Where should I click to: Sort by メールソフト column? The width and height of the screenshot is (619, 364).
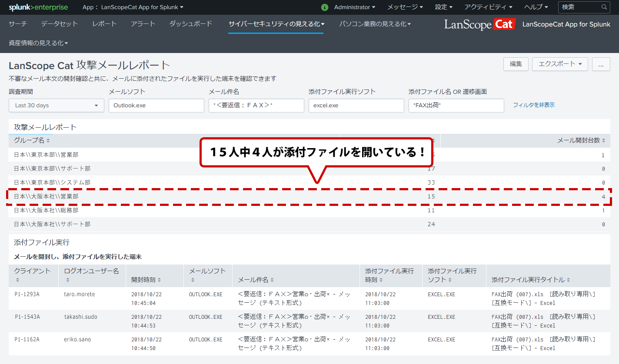point(207,275)
